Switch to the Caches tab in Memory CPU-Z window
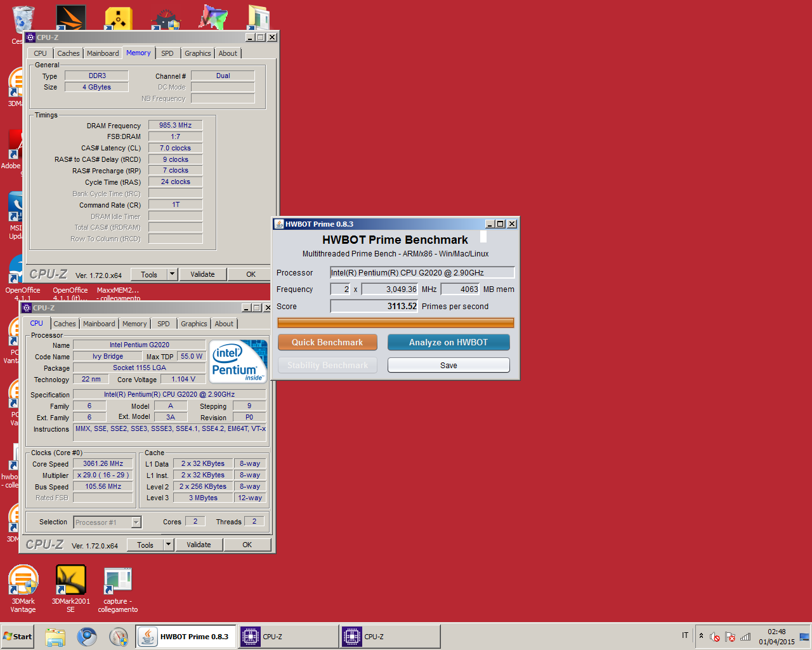812x650 pixels. pos(69,53)
